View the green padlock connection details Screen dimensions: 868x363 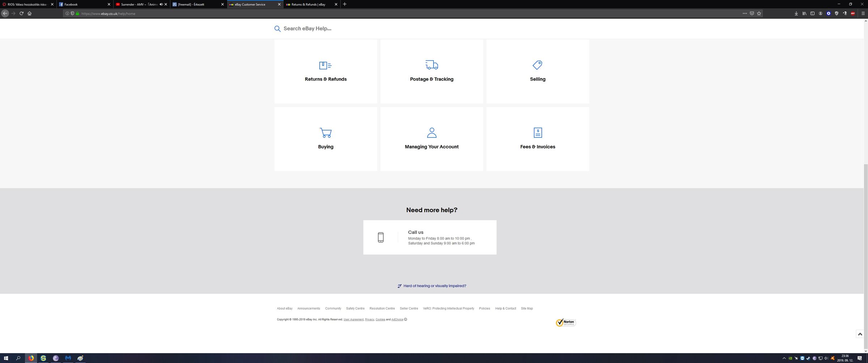pos(77,13)
